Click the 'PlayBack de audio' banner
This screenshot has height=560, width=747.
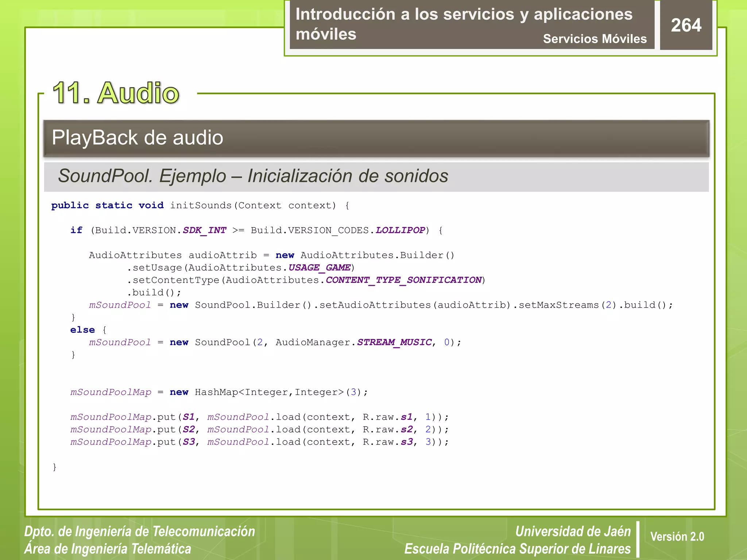click(376, 138)
